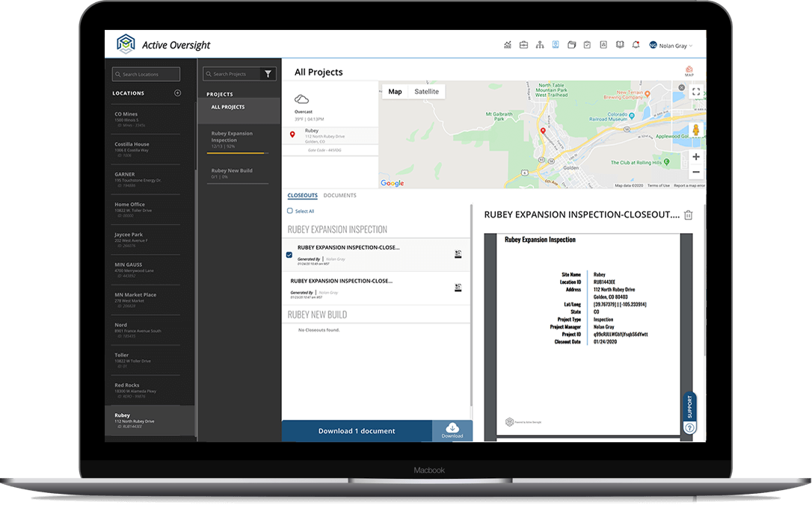Open the analytics chart icon in header
The image size is (812, 505).
(508, 45)
